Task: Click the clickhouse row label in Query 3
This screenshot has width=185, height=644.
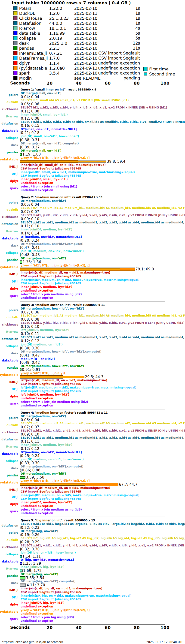Action: pos(10,325)
